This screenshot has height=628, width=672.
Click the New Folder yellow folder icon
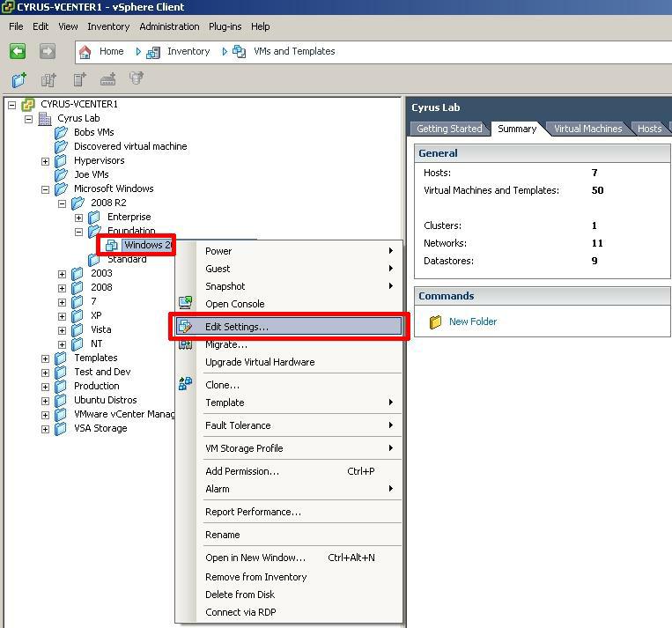(435, 322)
